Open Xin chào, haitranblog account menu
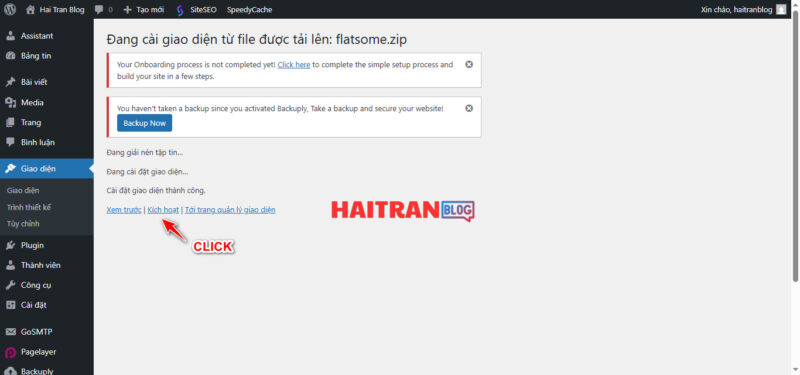 tap(736, 10)
